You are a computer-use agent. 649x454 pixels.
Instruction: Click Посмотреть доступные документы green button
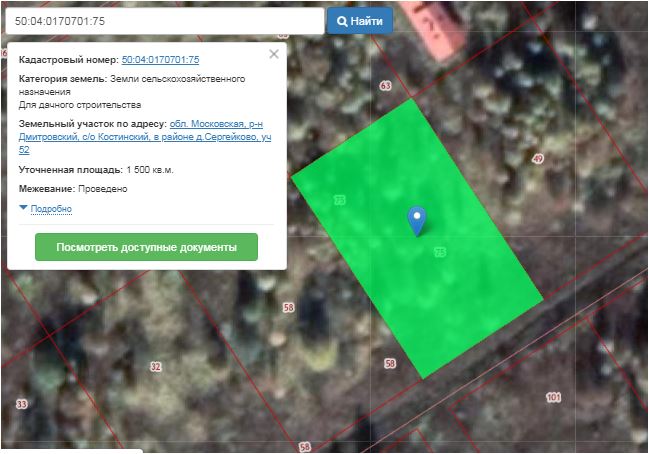pos(146,247)
